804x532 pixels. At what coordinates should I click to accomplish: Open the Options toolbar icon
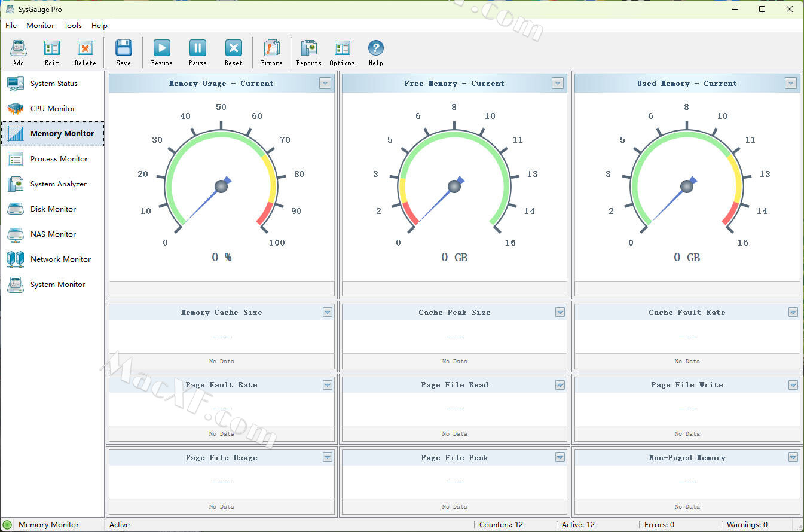(x=342, y=50)
